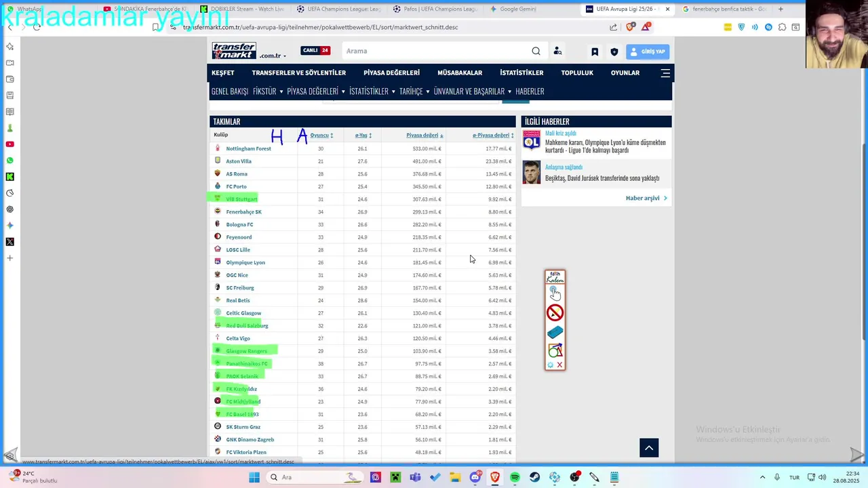The height and width of the screenshot is (488, 868).
Task: Open the Beşiktaş David Jurásek news headline
Action: click(x=602, y=178)
